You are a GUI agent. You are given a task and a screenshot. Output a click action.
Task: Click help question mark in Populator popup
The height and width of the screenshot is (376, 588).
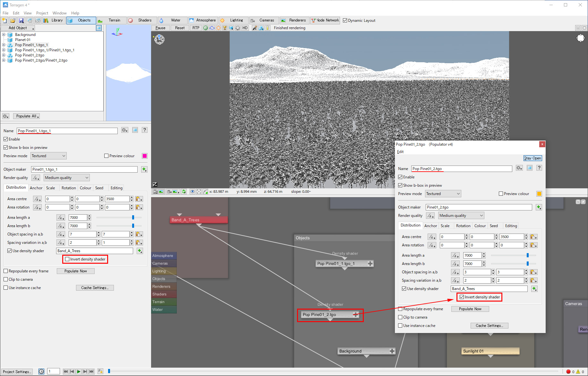pos(539,168)
